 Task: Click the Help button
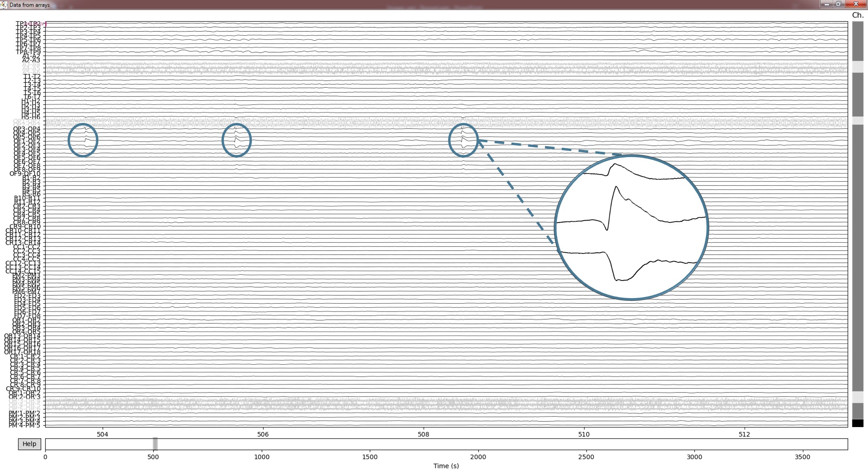(x=29, y=444)
